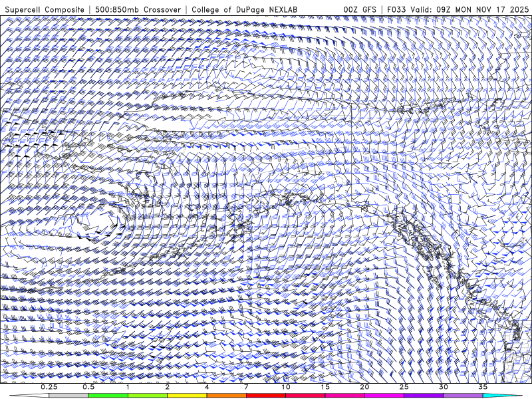Click the Supercell Composite title text
This screenshot has height=399, width=532.
pyautogui.click(x=45, y=9)
